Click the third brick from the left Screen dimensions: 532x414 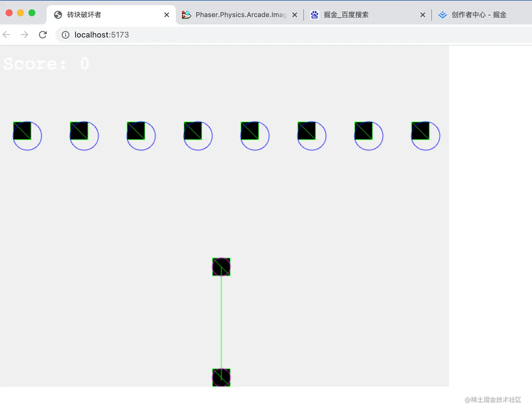[x=136, y=131]
